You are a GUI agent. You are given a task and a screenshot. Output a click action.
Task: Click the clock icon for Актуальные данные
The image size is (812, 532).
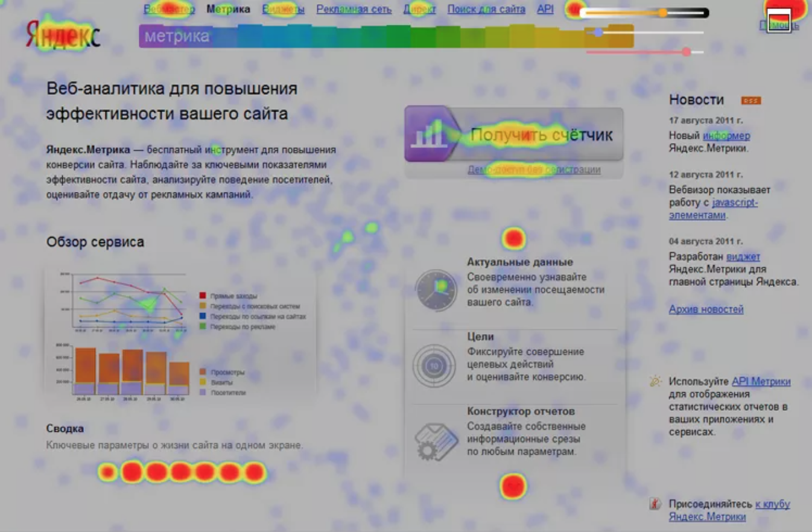pyautogui.click(x=436, y=290)
